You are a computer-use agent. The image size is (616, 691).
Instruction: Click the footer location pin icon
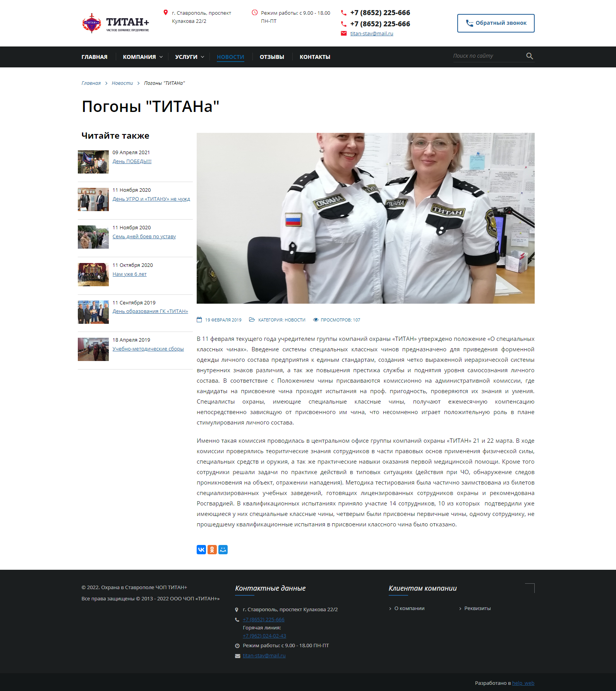[237, 610]
